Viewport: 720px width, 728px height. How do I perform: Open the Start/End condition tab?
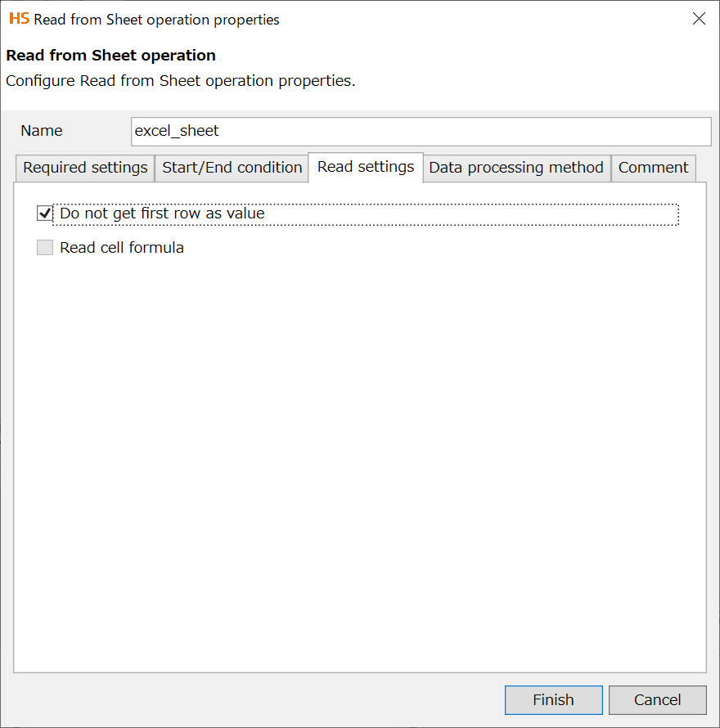[x=232, y=168]
